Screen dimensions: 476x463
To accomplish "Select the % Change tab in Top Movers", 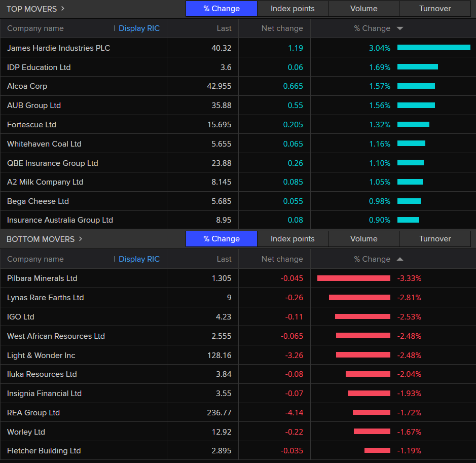I will (222, 9).
